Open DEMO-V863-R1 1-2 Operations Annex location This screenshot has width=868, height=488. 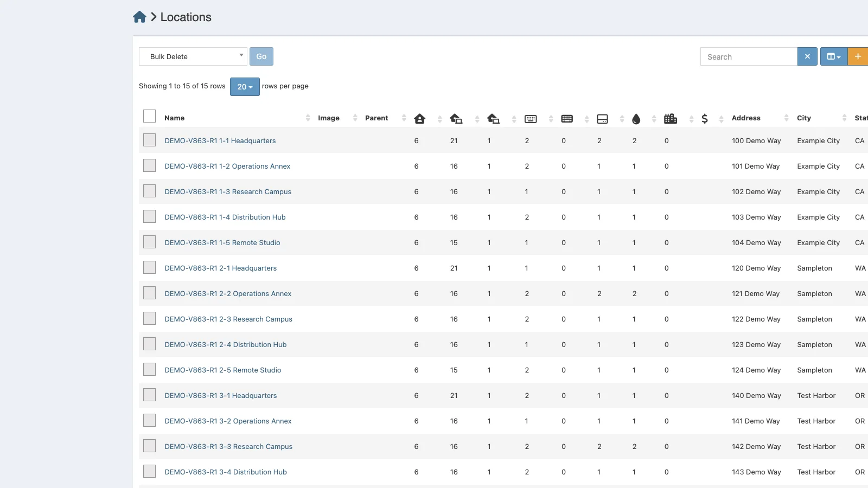point(227,166)
